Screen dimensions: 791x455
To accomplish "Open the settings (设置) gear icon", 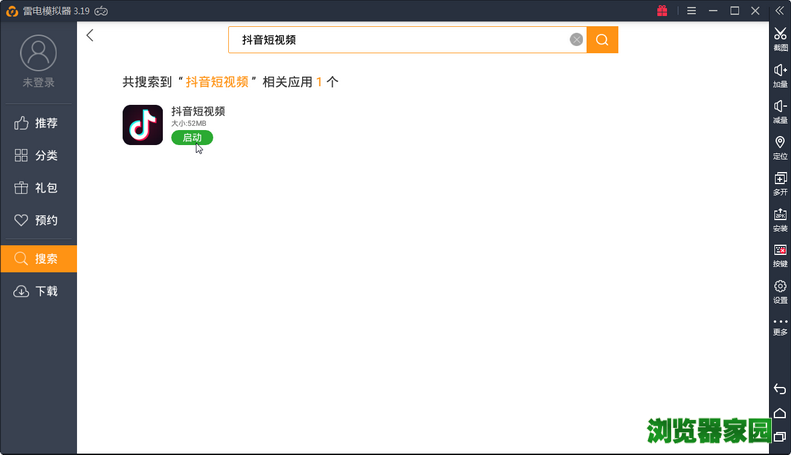I will 780,288.
